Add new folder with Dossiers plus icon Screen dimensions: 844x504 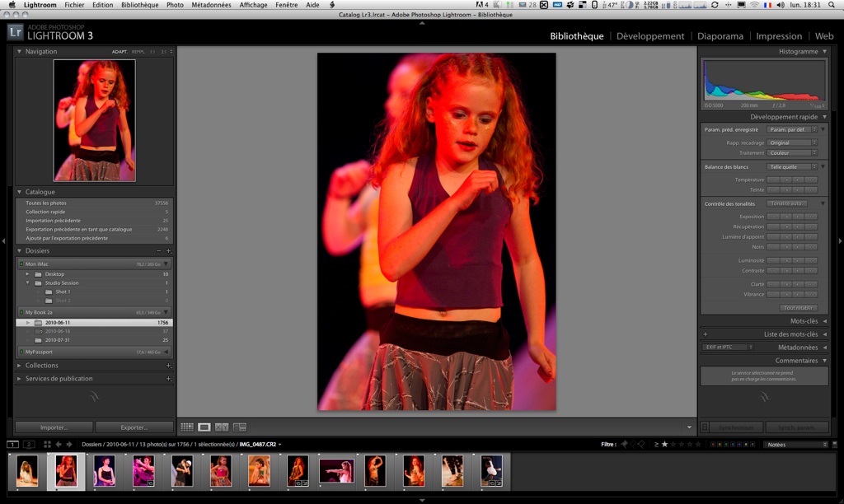(168, 250)
